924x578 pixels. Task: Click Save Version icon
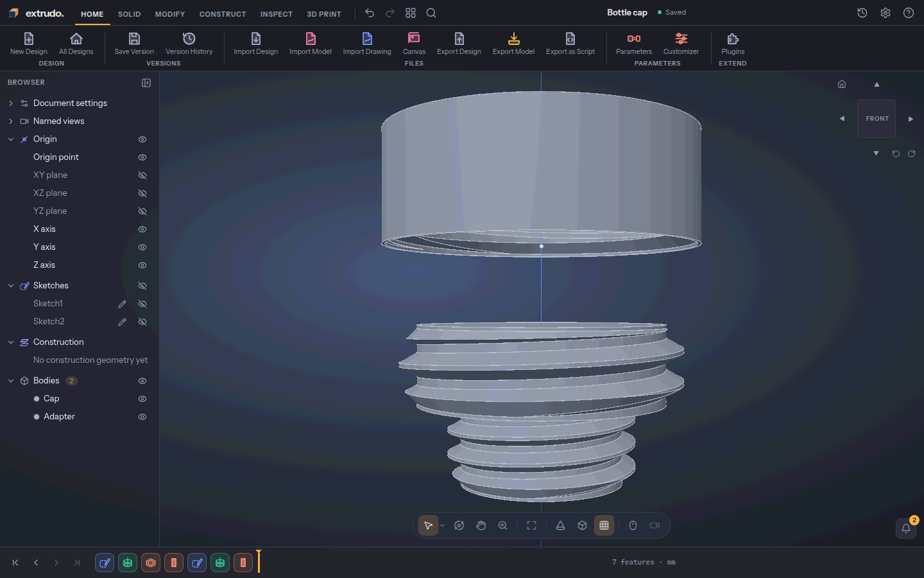134,39
